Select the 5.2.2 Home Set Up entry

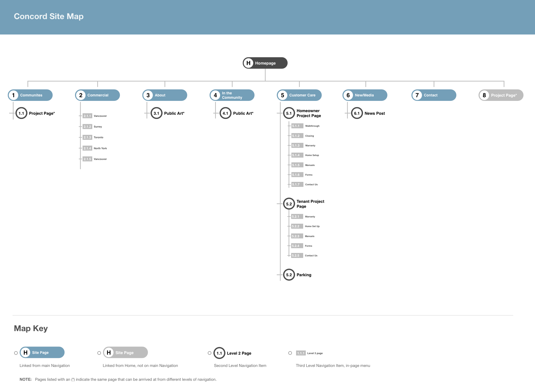pyautogui.click(x=306, y=226)
